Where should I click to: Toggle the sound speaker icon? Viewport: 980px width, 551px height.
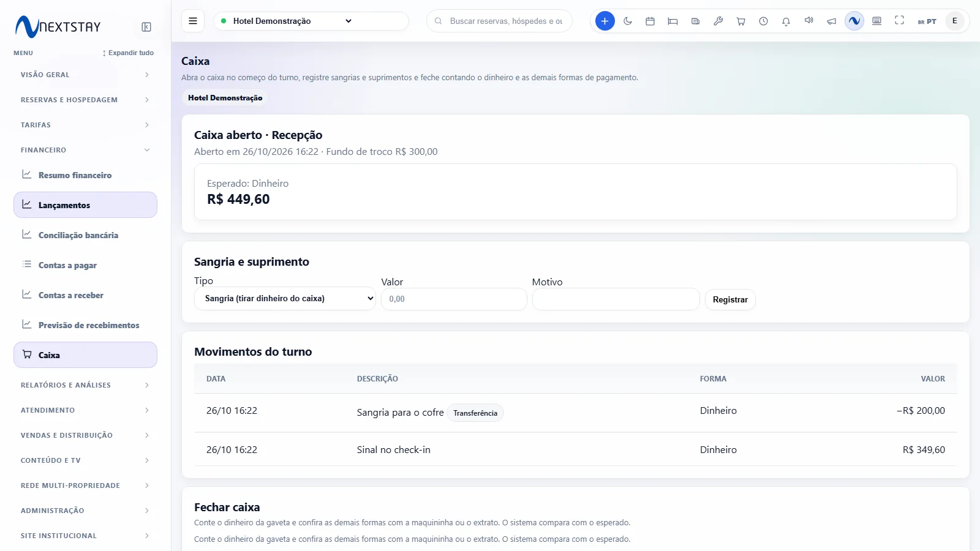click(x=809, y=21)
